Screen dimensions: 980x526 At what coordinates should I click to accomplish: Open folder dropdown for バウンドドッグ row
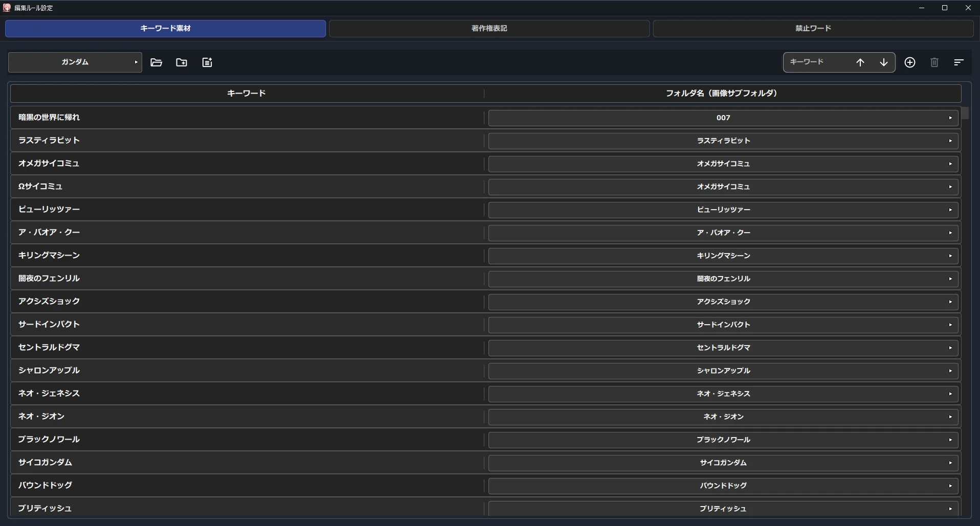tap(723, 486)
